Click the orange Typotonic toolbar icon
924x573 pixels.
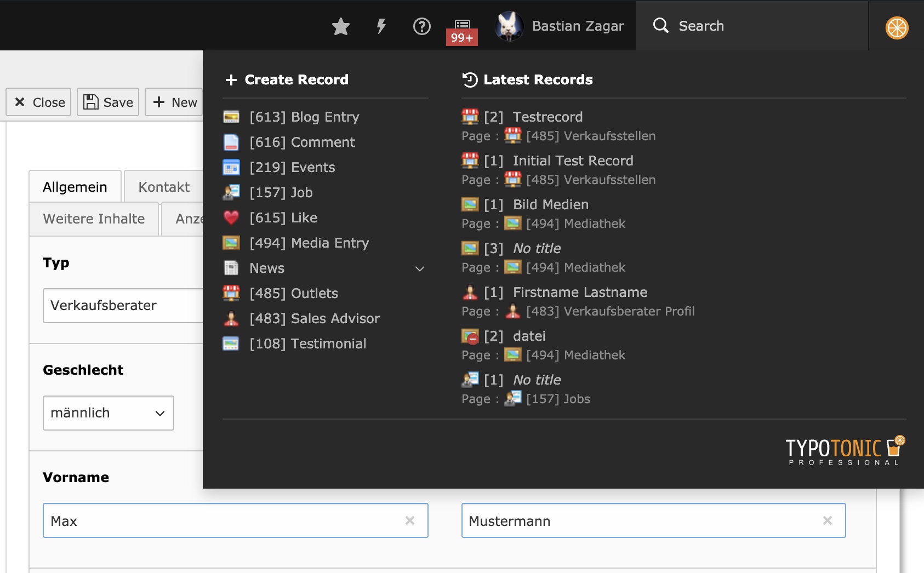click(x=897, y=27)
